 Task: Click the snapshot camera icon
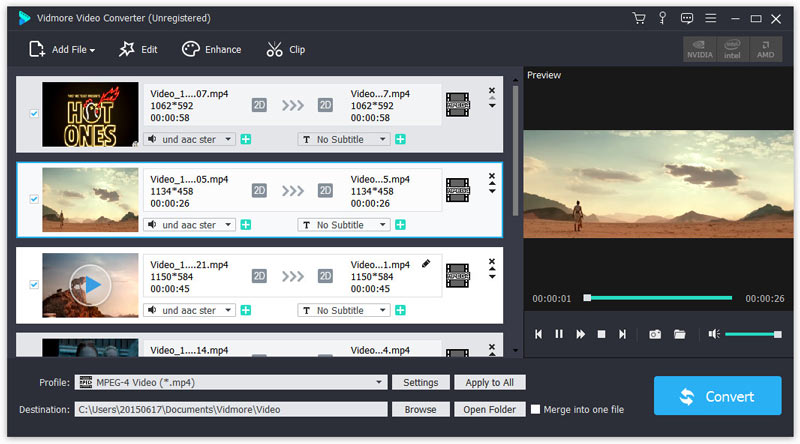655,334
